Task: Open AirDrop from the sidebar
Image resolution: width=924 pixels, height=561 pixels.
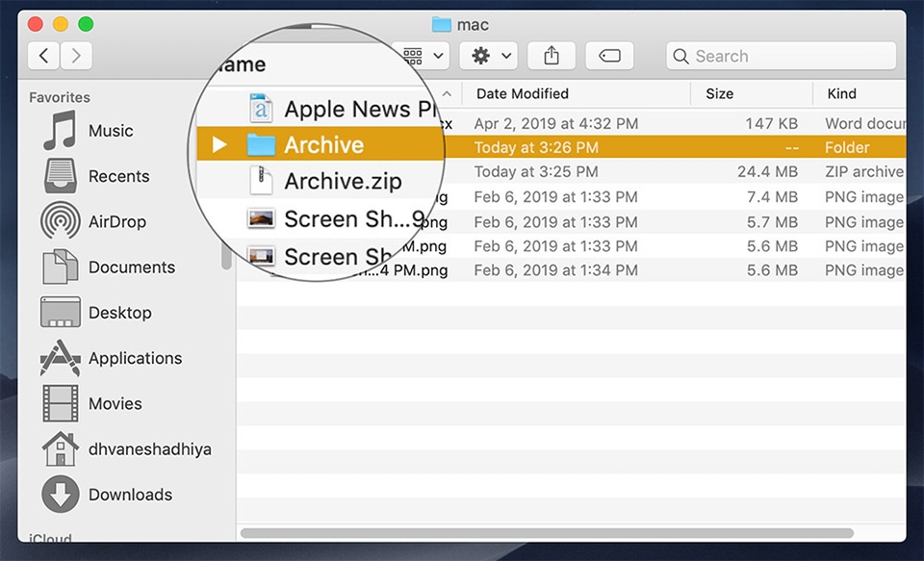Action: pyautogui.click(x=115, y=221)
